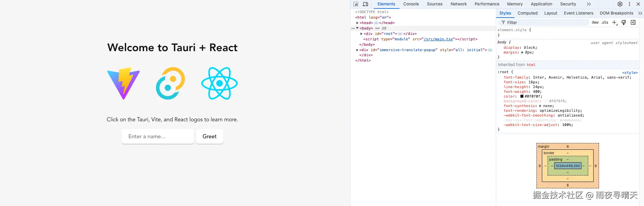
Task: Click the element.style rule header
Action: pos(514,30)
